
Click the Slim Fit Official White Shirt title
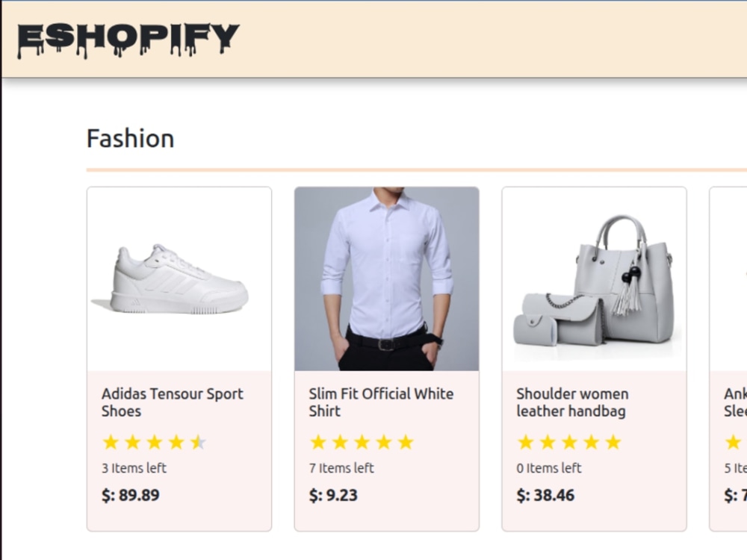coord(381,402)
